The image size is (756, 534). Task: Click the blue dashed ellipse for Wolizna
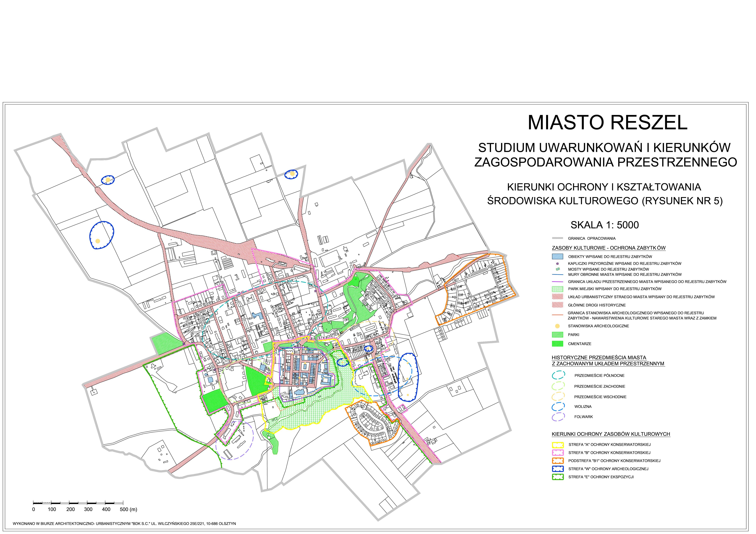pyautogui.click(x=558, y=407)
